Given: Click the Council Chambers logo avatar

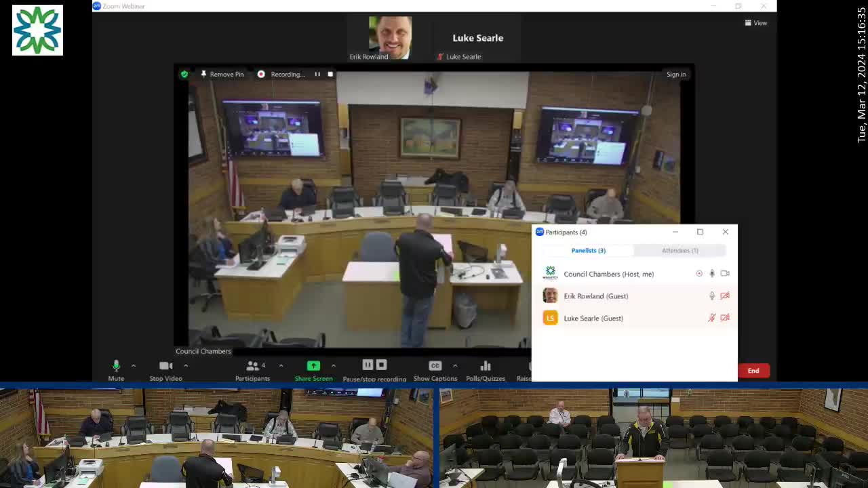Looking at the screenshot, I should pos(550,274).
